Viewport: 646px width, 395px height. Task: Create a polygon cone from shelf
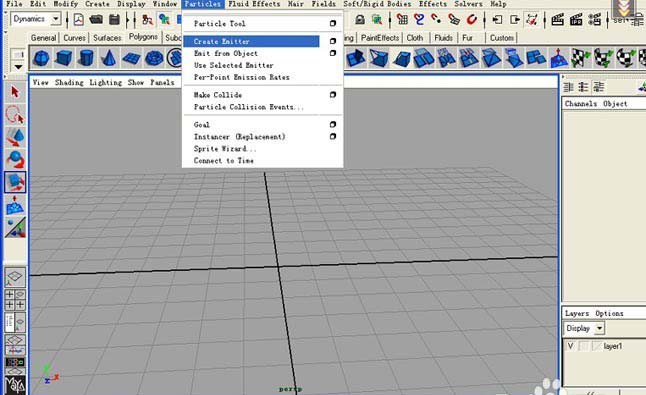108,58
